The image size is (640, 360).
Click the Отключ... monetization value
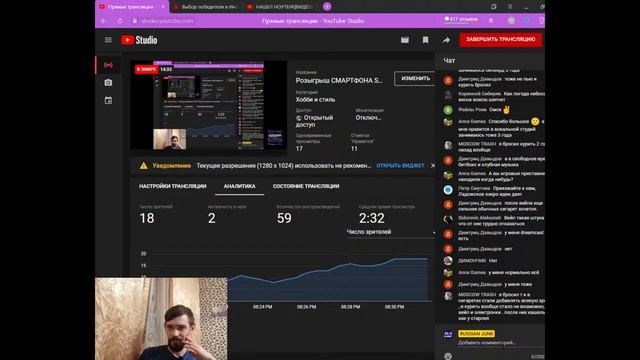point(368,118)
